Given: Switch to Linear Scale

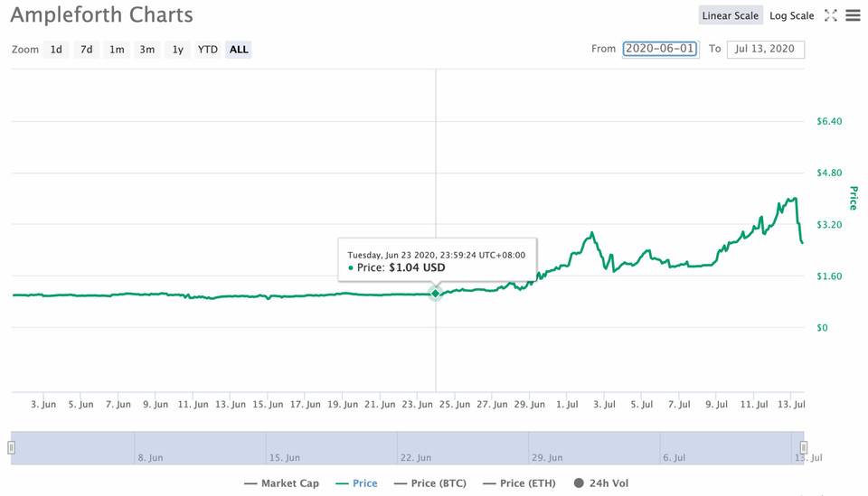Looking at the screenshot, I should pyautogui.click(x=730, y=15).
